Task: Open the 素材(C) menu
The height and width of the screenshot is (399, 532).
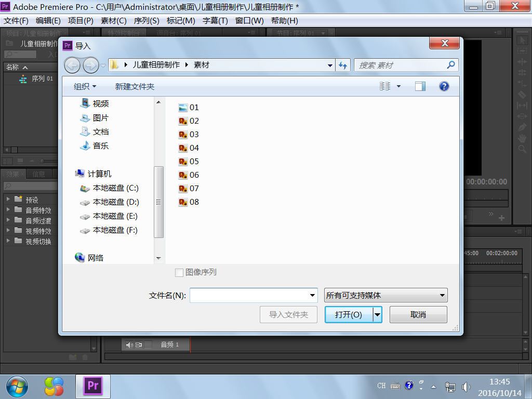Action: (114, 21)
